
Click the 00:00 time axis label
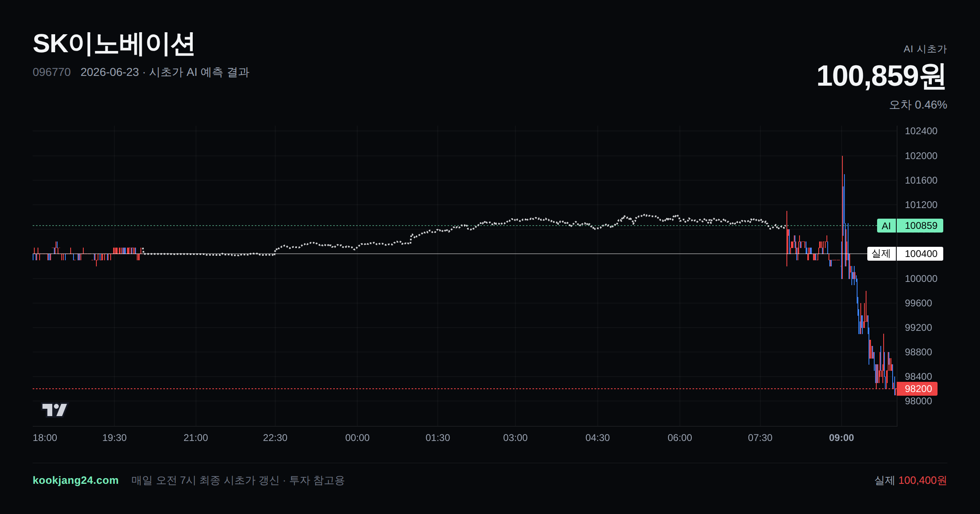click(357, 438)
